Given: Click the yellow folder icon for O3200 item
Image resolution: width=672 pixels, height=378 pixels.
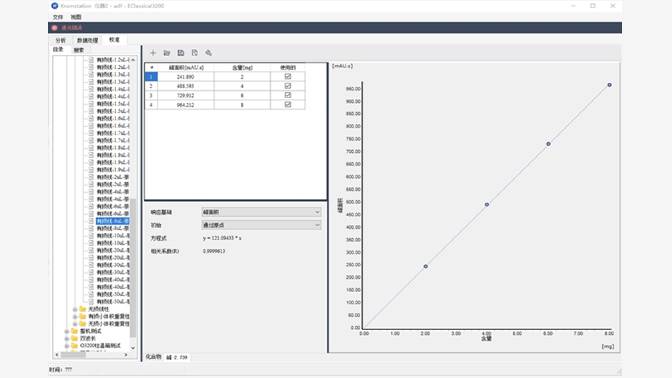Looking at the screenshot, I should click(x=75, y=345).
